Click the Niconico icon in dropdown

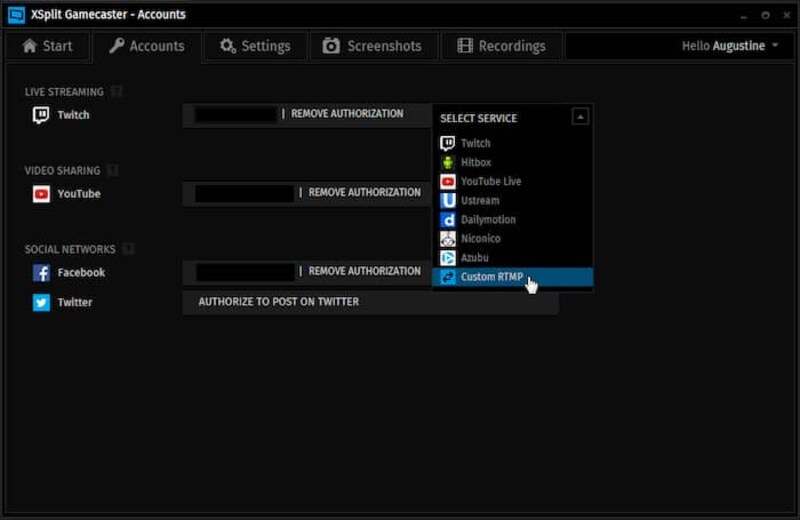click(447, 239)
